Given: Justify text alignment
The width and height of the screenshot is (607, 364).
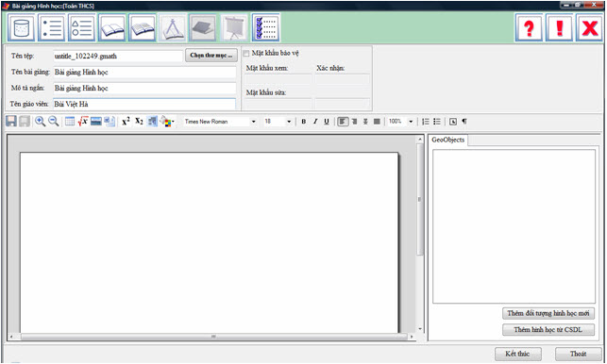Looking at the screenshot, I should (377, 122).
